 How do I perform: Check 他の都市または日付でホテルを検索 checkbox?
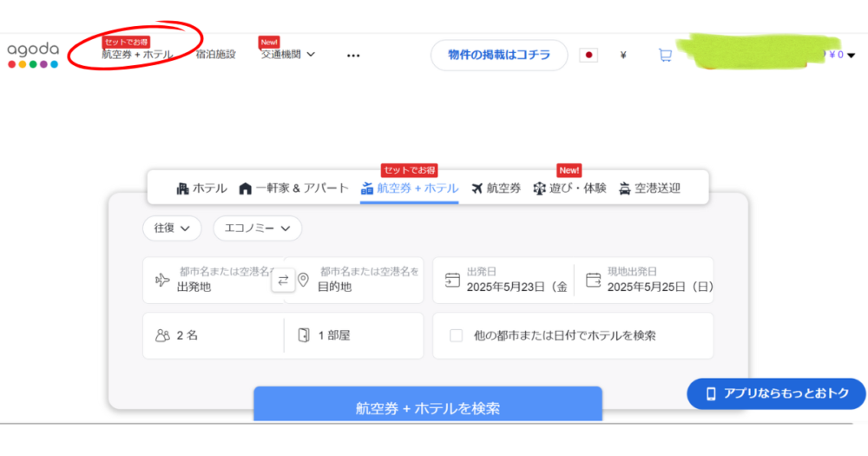tap(457, 336)
